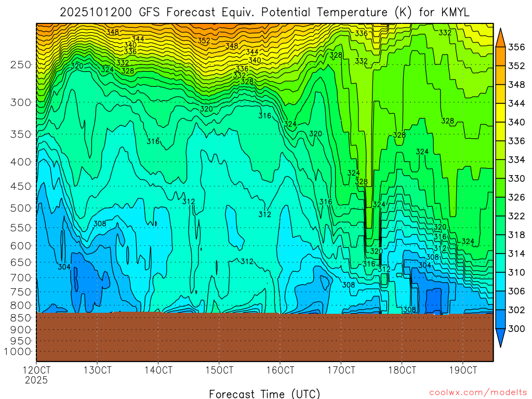Click the 344 value on the color legend

pyautogui.click(x=516, y=103)
